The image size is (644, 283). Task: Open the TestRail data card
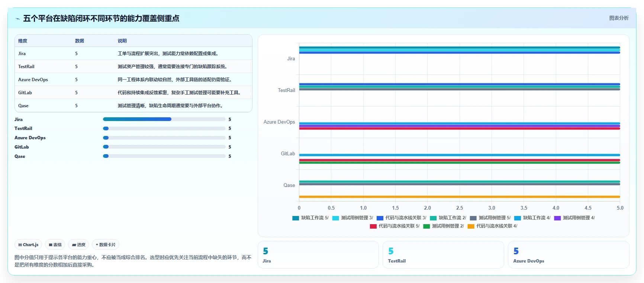pos(443,255)
